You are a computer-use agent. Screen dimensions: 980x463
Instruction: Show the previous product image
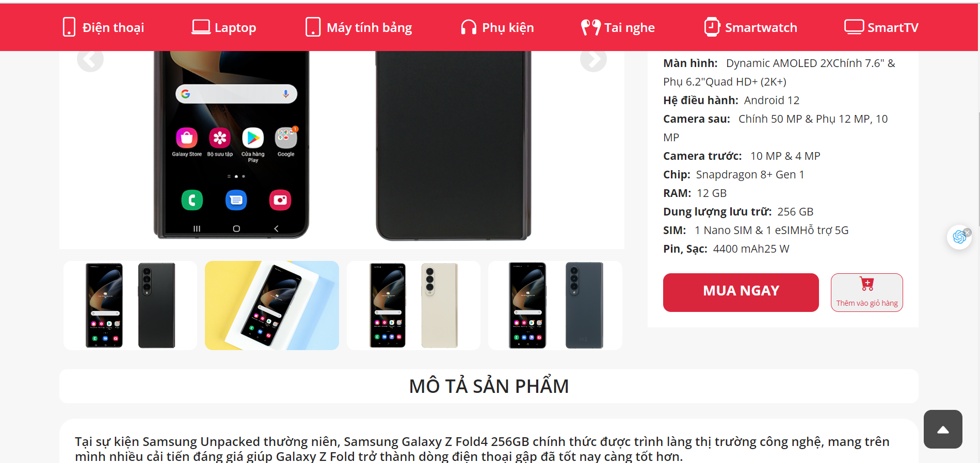tap(90, 59)
